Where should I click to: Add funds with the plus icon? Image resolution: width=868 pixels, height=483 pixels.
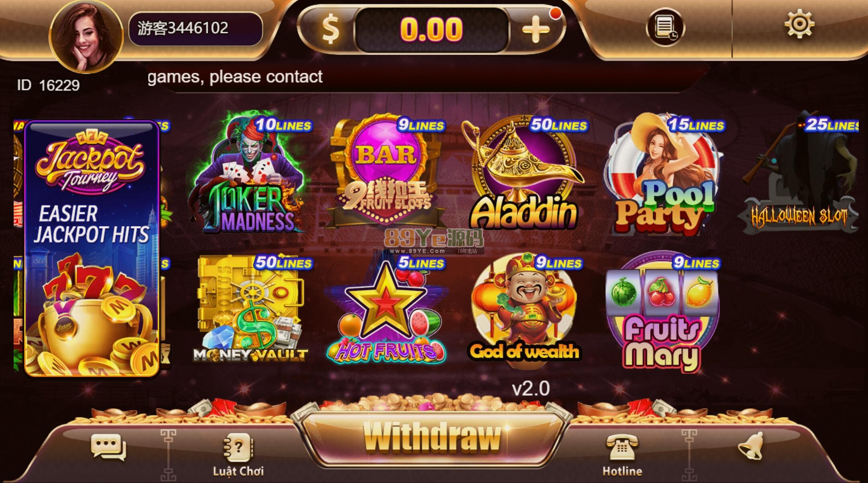[x=536, y=29]
